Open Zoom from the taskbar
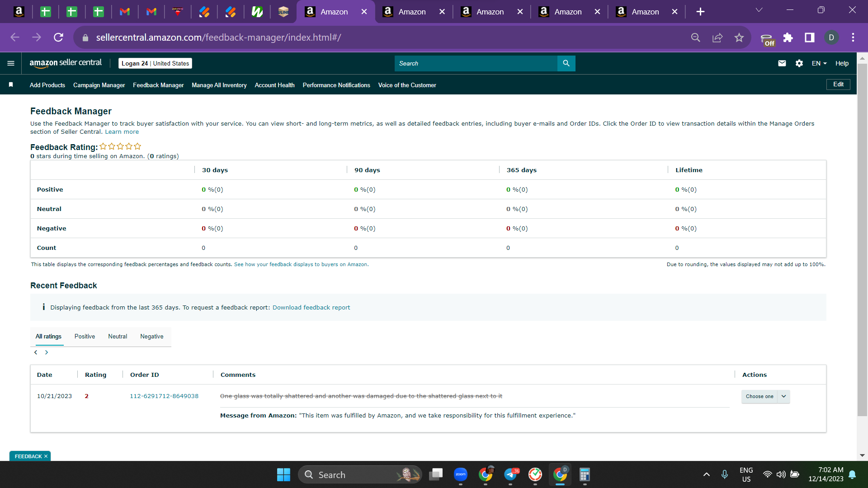Image resolution: width=868 pixels, height=488 pixels. click(461, 474)
